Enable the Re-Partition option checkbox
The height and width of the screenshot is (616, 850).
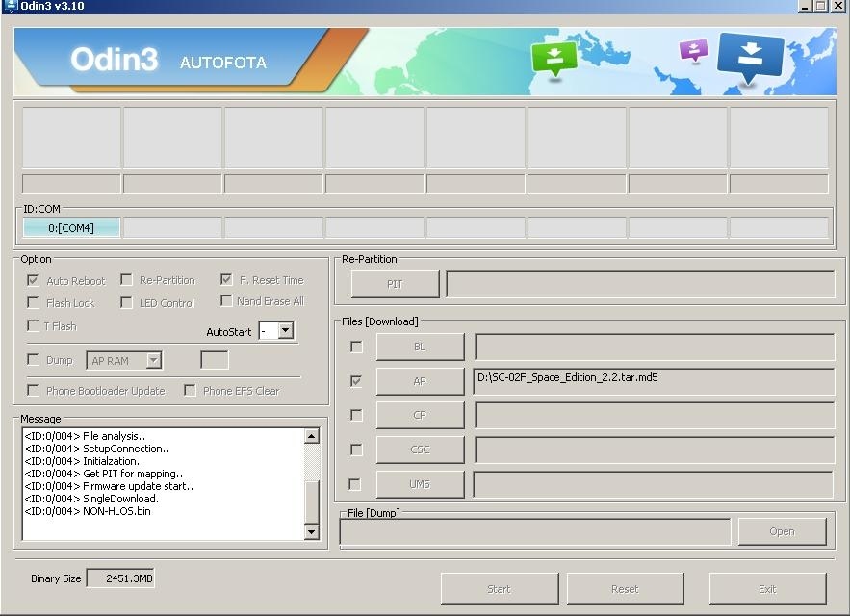tap(126, 280)
